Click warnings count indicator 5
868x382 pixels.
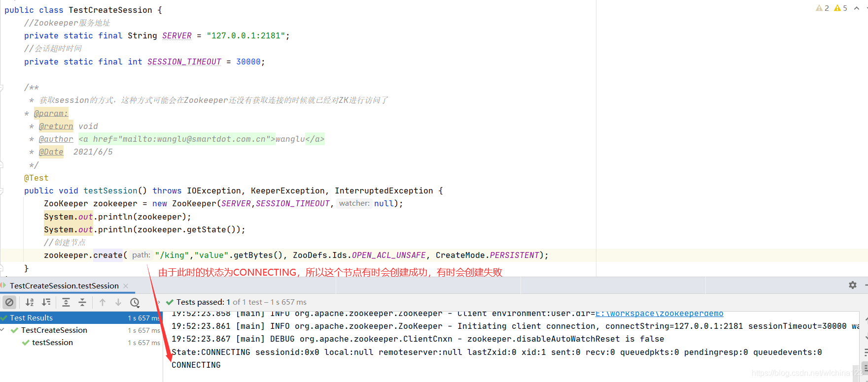tap(840, 8)
